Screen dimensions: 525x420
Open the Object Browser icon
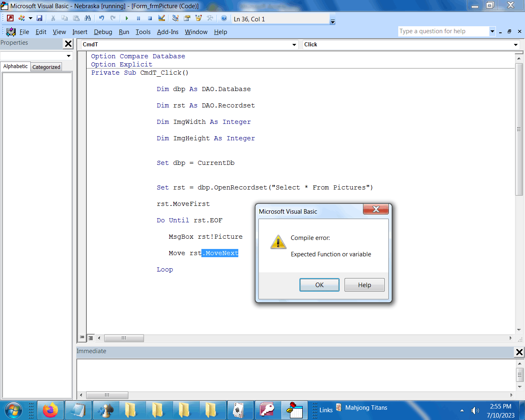point(199,18)
